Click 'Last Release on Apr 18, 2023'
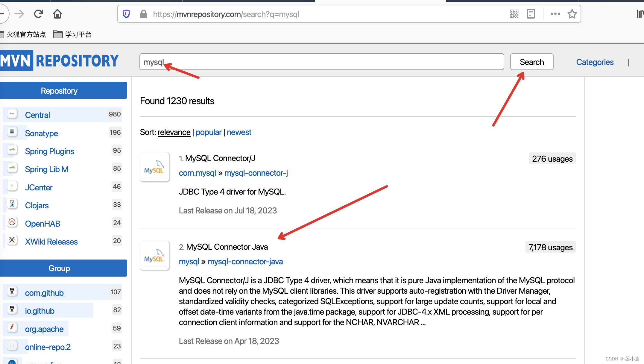 coord(229,341)
